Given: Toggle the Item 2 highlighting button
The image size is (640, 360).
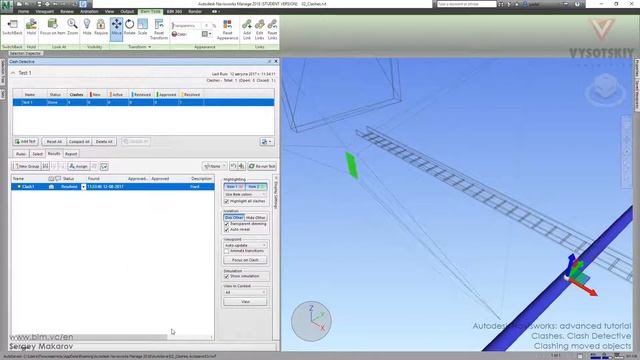Looking at the screenshot, I should [256, 187].
